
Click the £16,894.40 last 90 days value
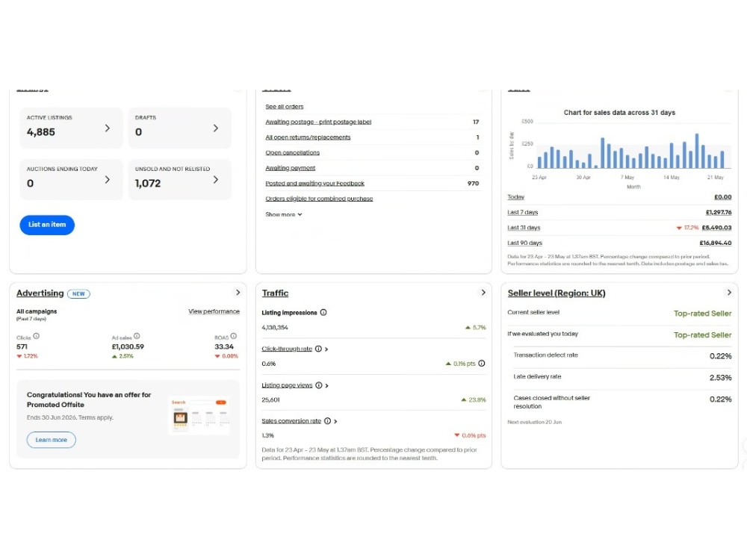pyautogui.click(x=716, y=243)
